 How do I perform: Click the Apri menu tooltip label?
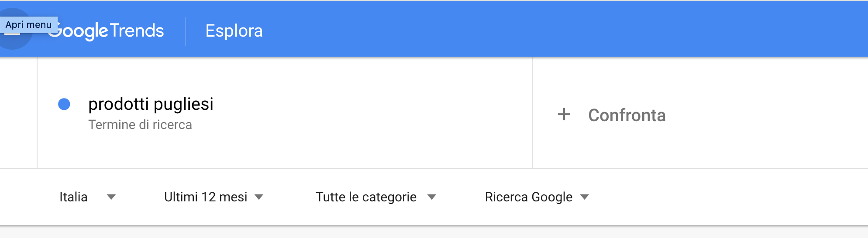tap(28, 25)
